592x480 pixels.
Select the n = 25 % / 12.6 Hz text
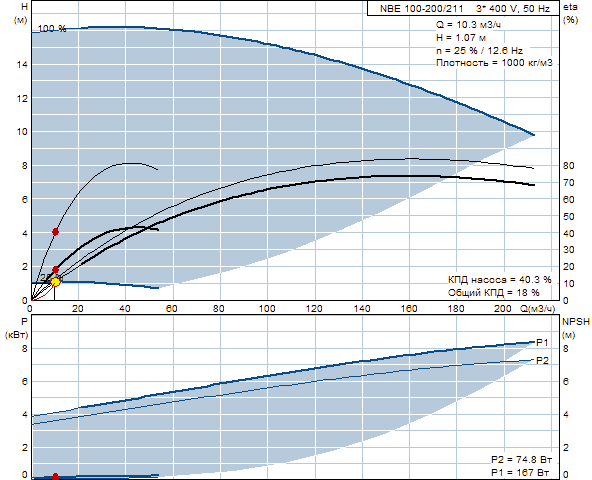(x=479, y=50)
